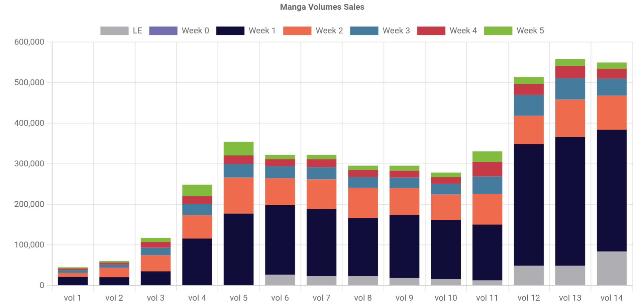Hide the Week 4 series via label
The height and width of the screenshot is (305, 644).
click(x=463, y=31)
